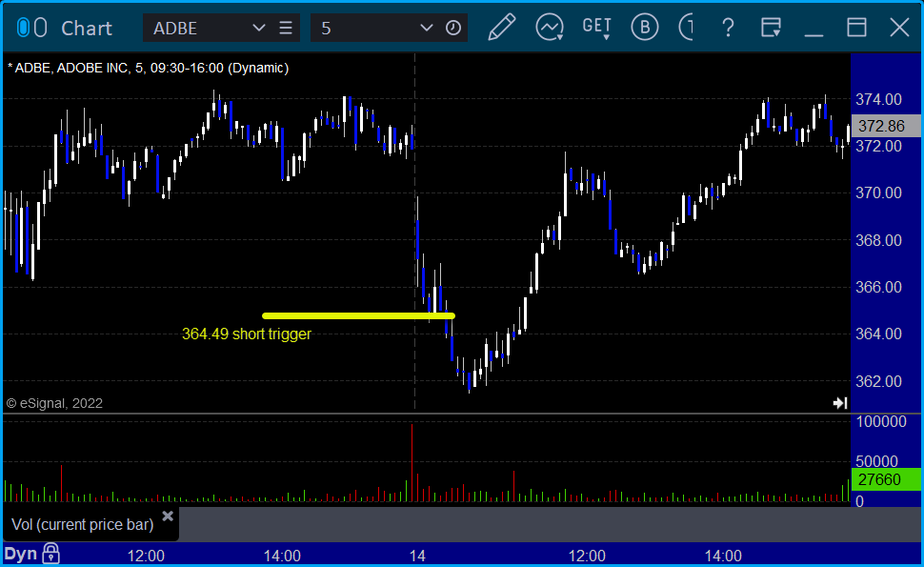Screen dimensions: 924x567
Task: Maximize the Chart window
Action: (x=856, y=28)
